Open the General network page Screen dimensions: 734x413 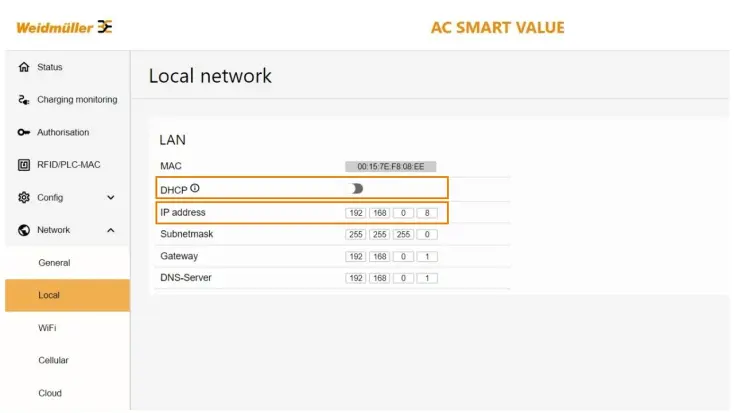(x=54, y=263)
